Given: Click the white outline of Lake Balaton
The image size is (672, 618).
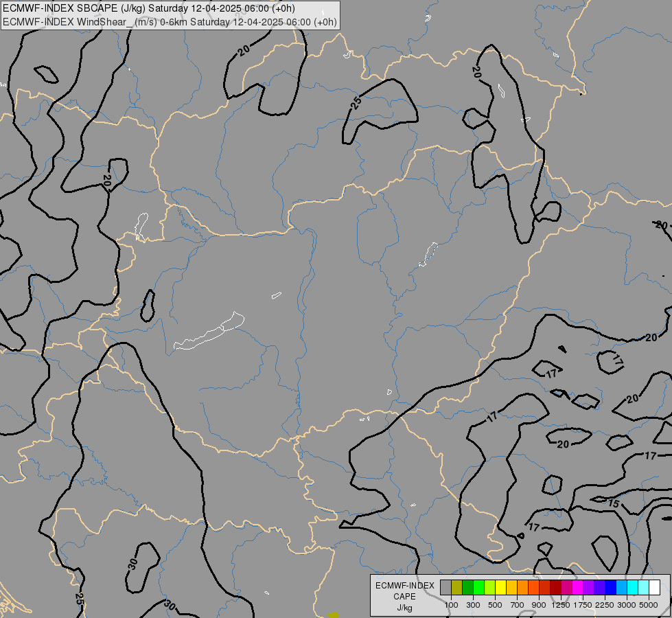Looking at the screenshot, I should (209, 331).
